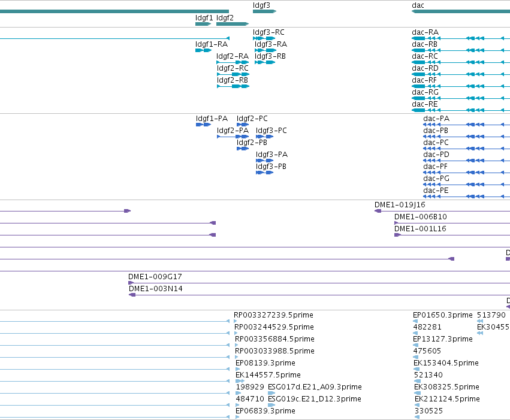
Task: Select the DME1-003N14 clone label
Action: point(155,289)
